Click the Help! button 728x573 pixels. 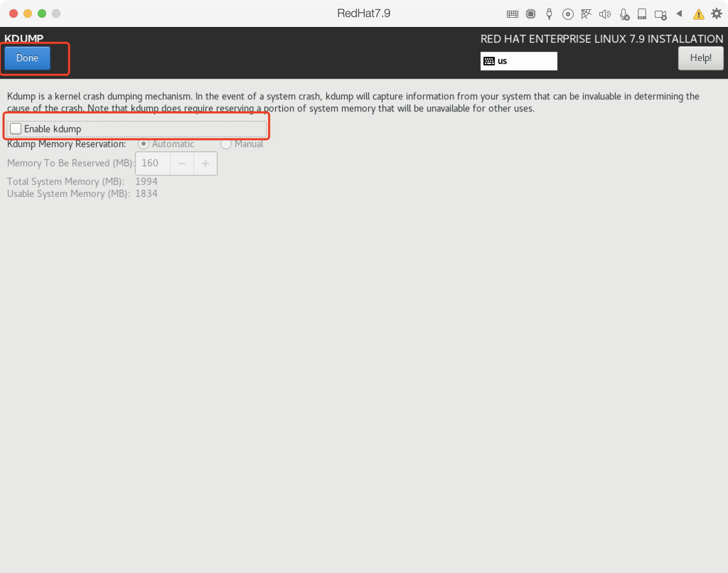(700, 58)
